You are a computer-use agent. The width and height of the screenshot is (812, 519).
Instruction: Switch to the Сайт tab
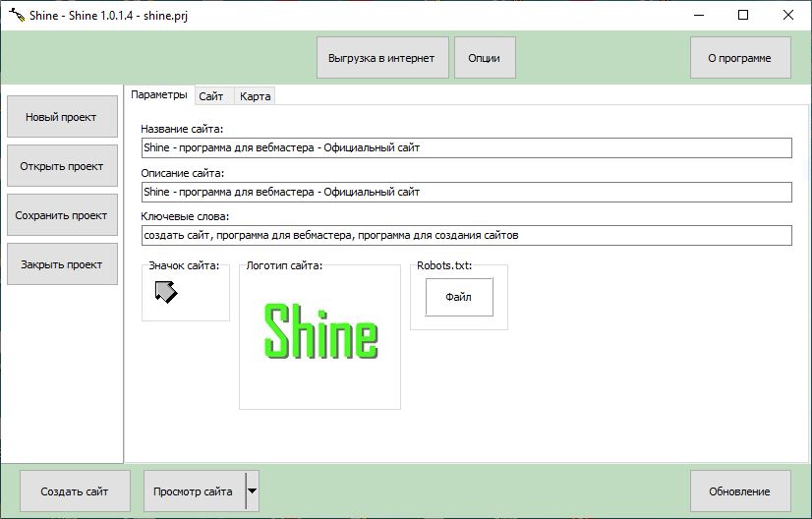click(x=211, y=96)
